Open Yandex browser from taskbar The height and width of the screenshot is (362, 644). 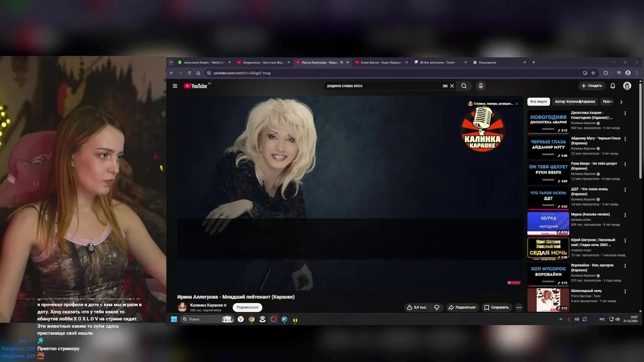point(240,319)
